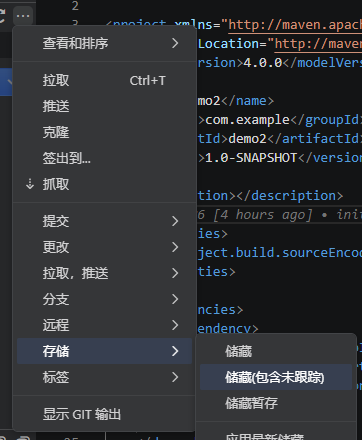Select 抓取 with the down arrow icon
Viewport: 362px width, 440px height.
point(104,184)
